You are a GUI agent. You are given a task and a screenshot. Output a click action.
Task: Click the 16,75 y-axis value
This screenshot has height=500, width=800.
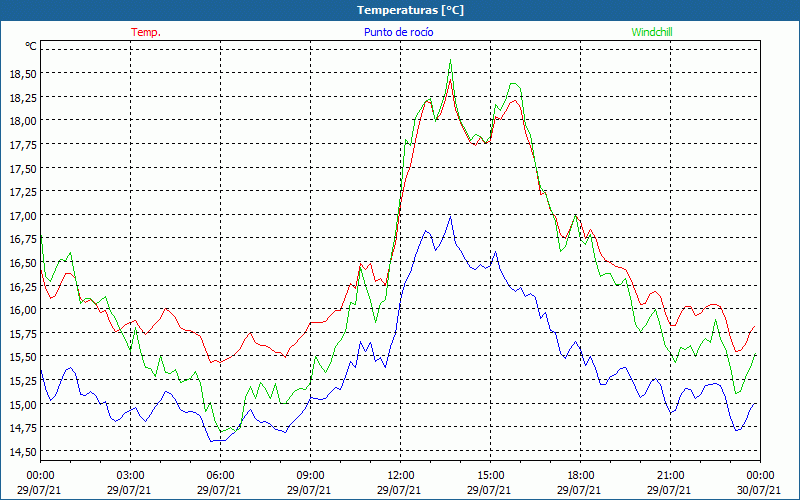pos(23,239)
